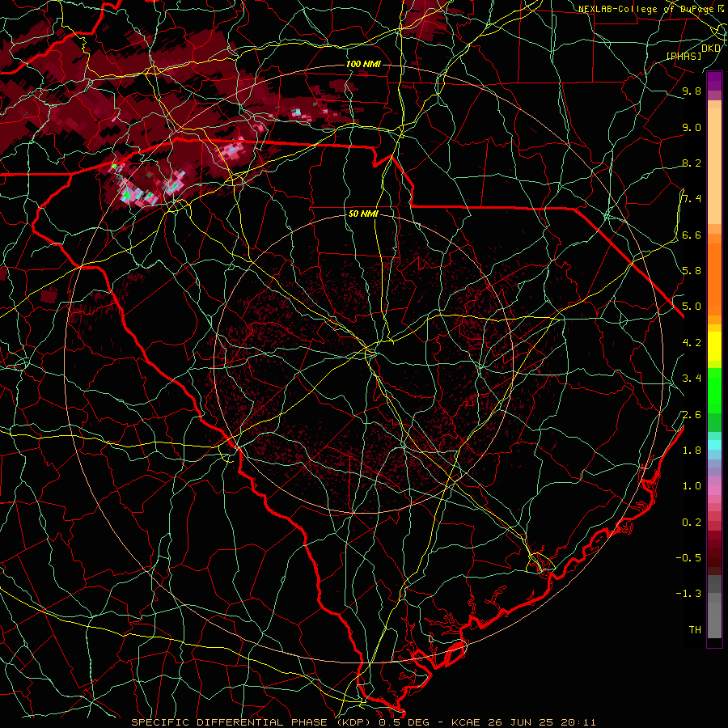Click the 5.8 scale label

coord(692,270)
